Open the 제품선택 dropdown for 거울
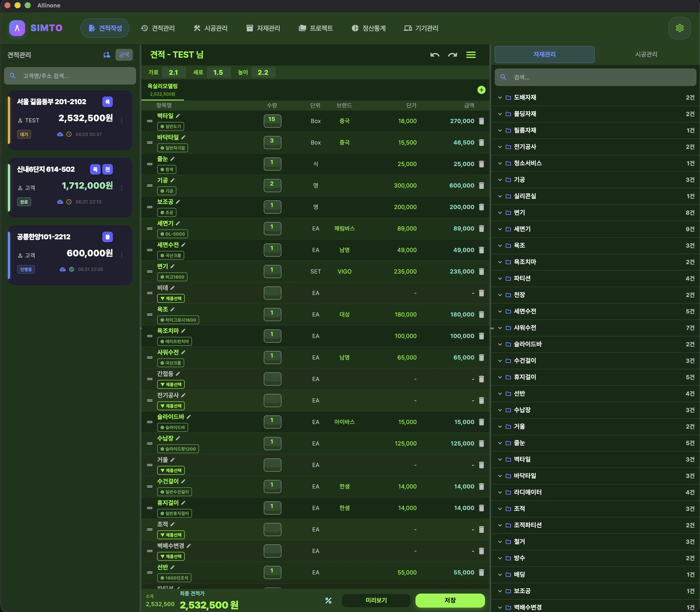 point(171,470)
